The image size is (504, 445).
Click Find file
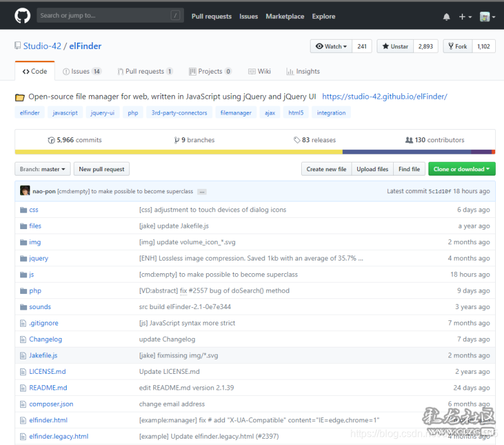click(x=409, y=169)
